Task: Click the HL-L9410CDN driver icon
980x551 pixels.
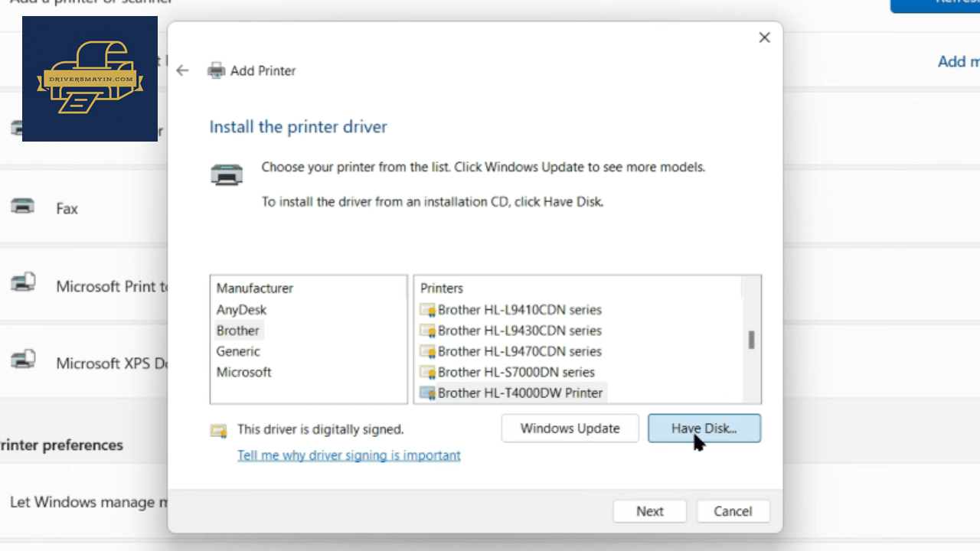Action: pyautogui.click(x=427, y=310)
